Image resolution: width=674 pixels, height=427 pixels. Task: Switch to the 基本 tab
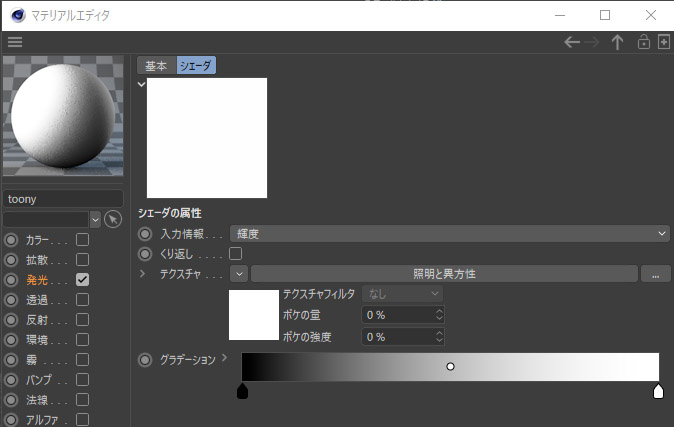pos(156,66)
